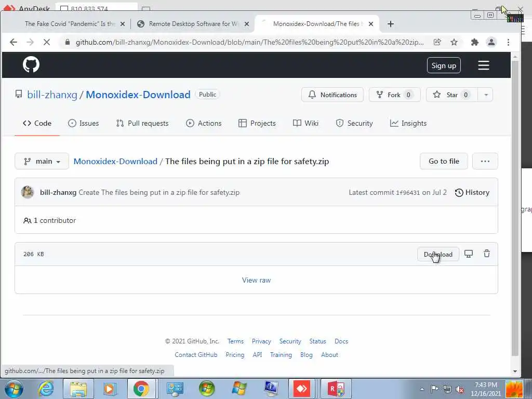Open the Docs footer link

341,341
